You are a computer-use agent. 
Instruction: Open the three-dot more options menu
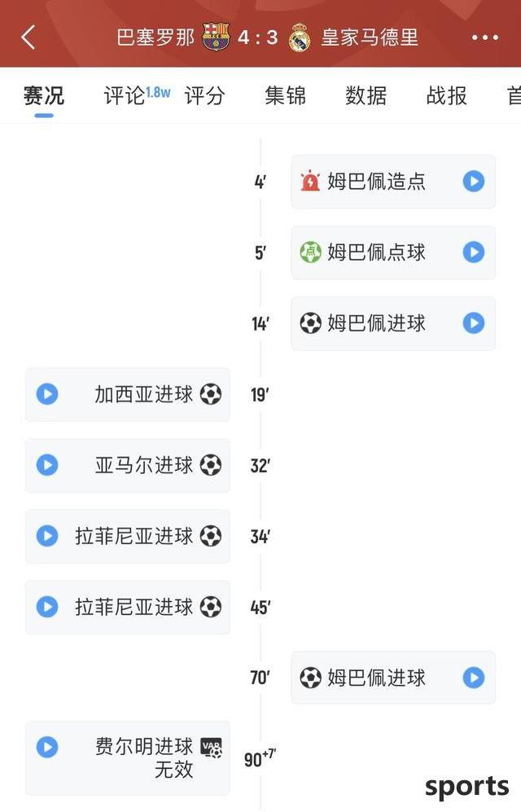pos(485,37)
